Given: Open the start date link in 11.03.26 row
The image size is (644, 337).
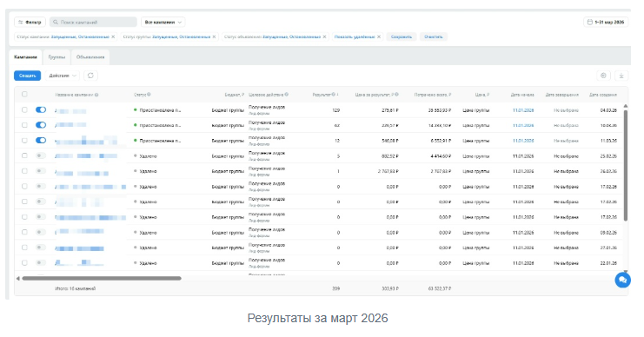Looking at the screenshot, I should (x=523, y=141).
